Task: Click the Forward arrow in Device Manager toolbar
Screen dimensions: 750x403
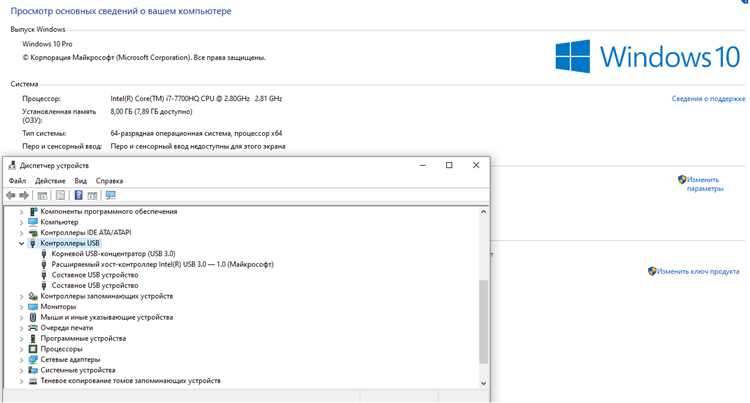Action: (x=24, y=195)
